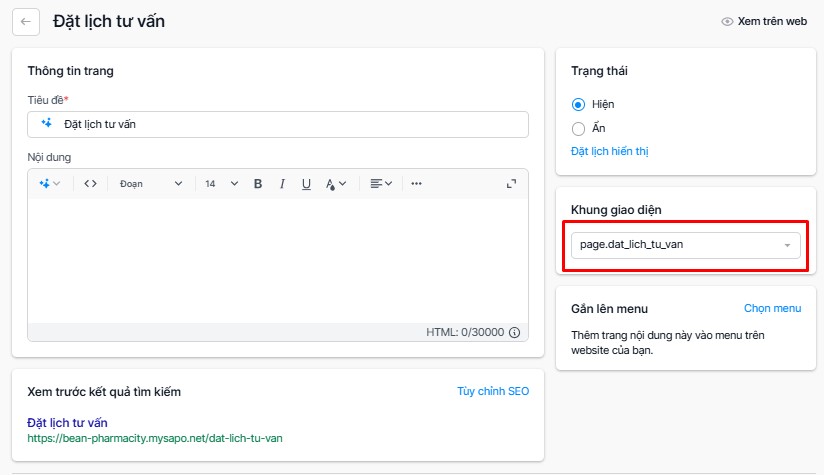This screenshot has width=824, height=475.
Task: Open the AI sparkle dropdown in editor toolbar
Action: click(50, 183)
